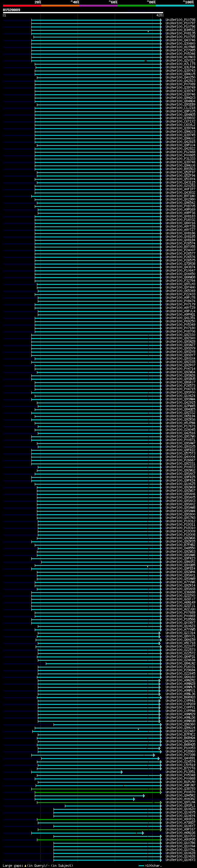
Task: Open hit UniRef100_P10798
Action: (180, 20)
